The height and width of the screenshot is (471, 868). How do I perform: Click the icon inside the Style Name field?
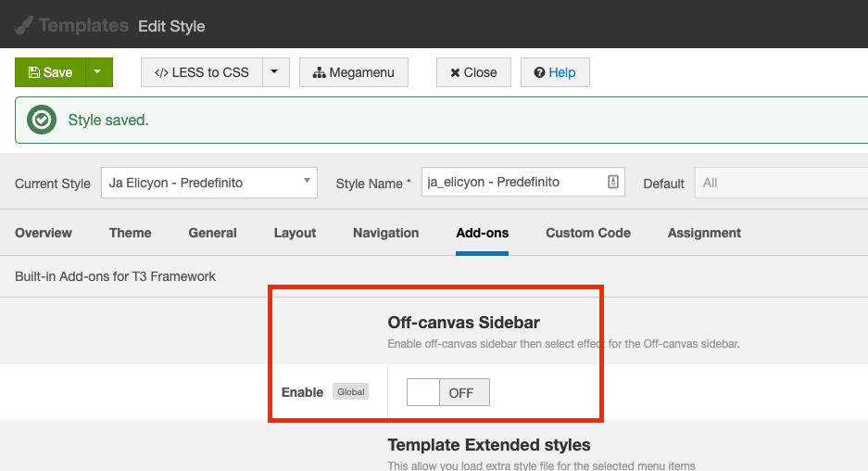click(x=612, y=183)
